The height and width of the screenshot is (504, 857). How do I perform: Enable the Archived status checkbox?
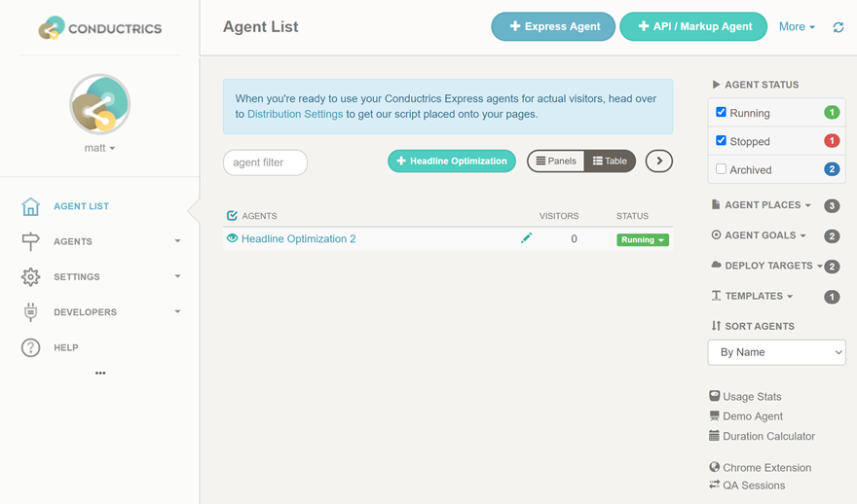pos(721,169)
